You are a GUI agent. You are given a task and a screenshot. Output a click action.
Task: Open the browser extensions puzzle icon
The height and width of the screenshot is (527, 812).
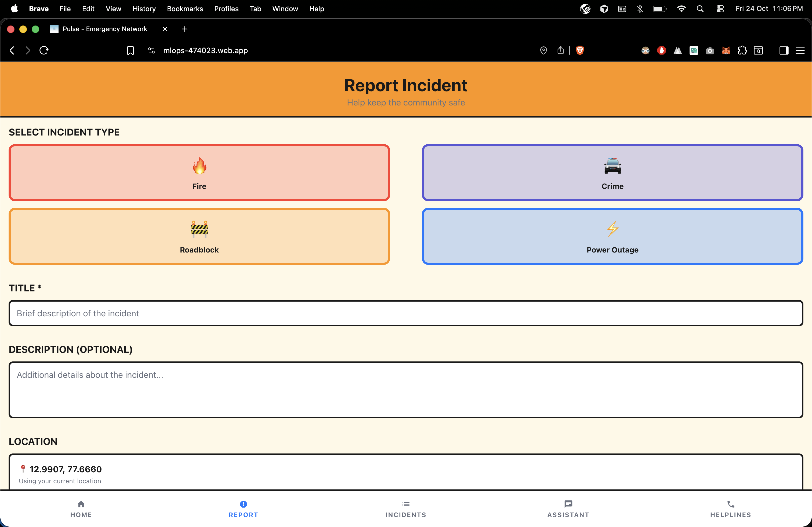[x=742, y=50]
